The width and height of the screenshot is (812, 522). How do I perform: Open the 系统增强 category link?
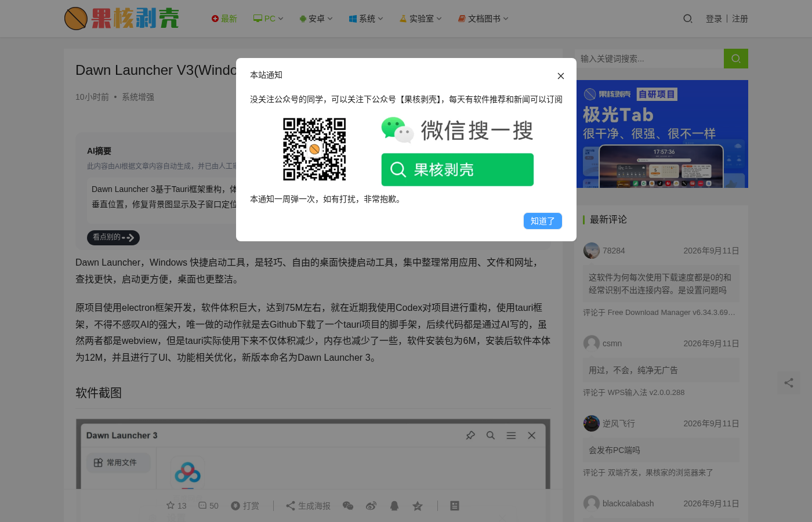tap(138, 97)
